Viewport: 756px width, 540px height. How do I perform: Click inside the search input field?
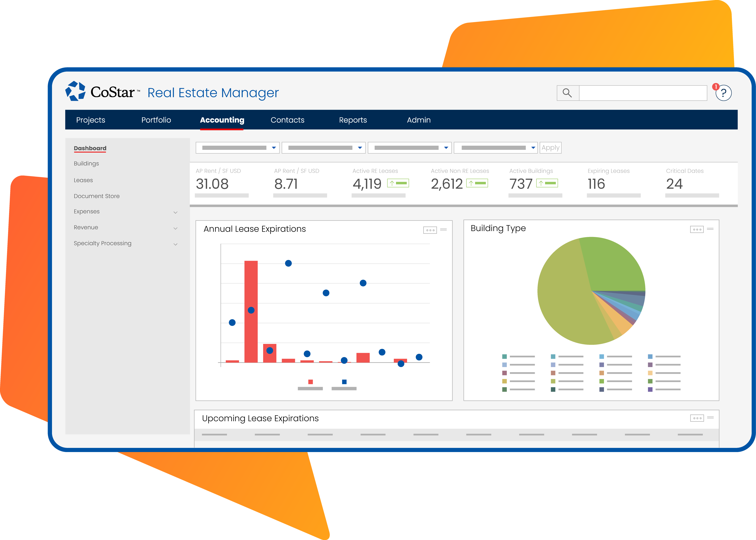coord(643,93)
